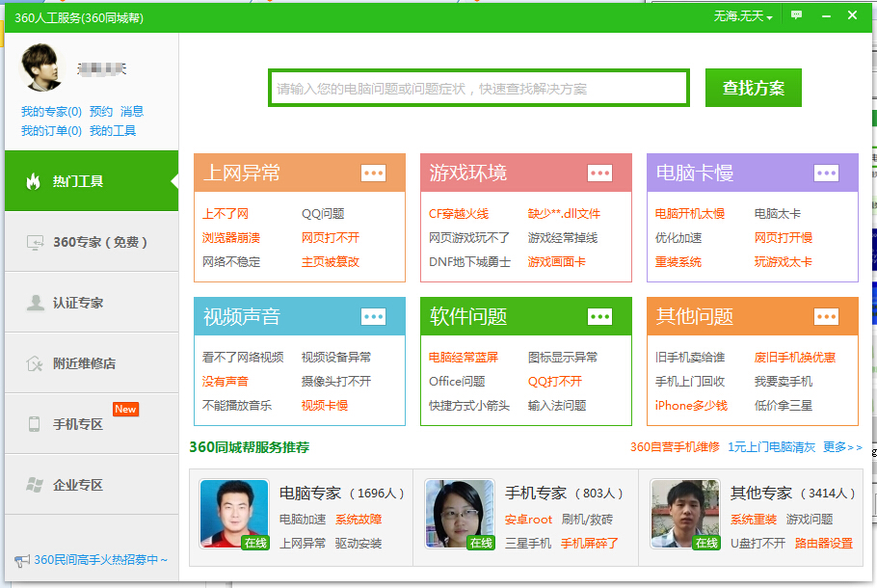Screen dimensions: 877x588
Task: Switch to 360专家（免费）tab
Action: 92,242
